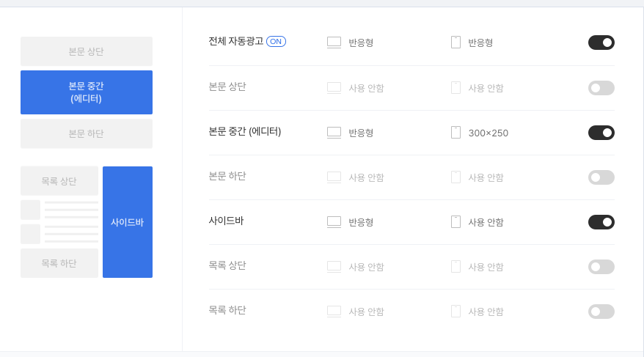The image size is (644, 357).
Task: Click the mobile phone icon for 전체 자동광고
Action: tap(455, 43)
